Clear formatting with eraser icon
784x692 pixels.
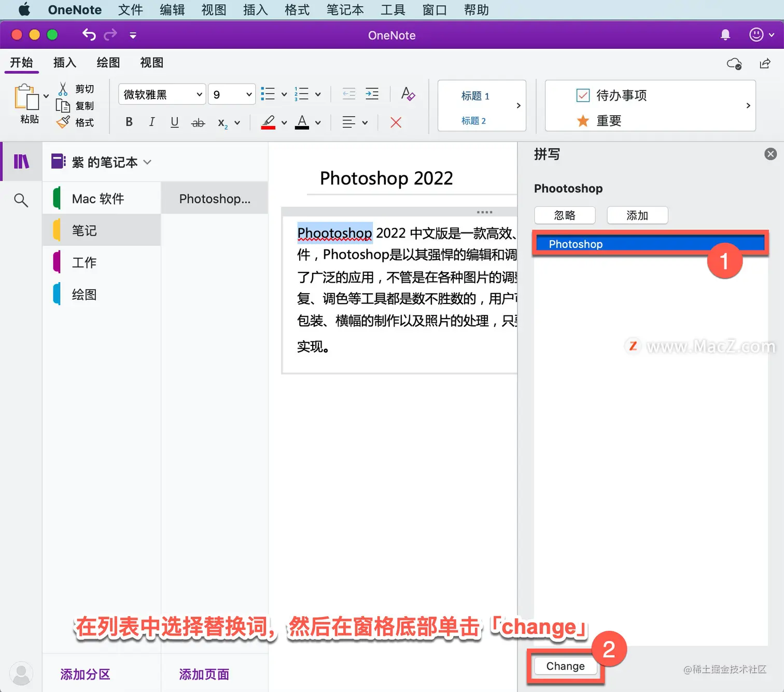[408, 94]
